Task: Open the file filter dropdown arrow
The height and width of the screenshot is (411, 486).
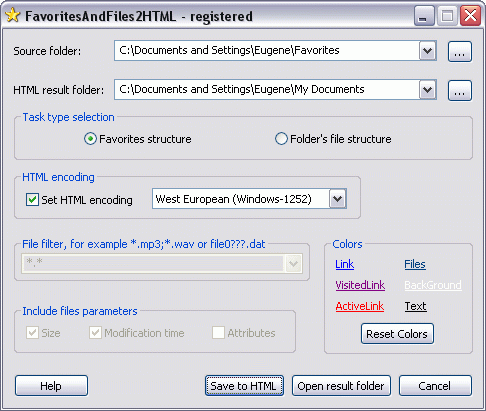Action: coord(294,264)
